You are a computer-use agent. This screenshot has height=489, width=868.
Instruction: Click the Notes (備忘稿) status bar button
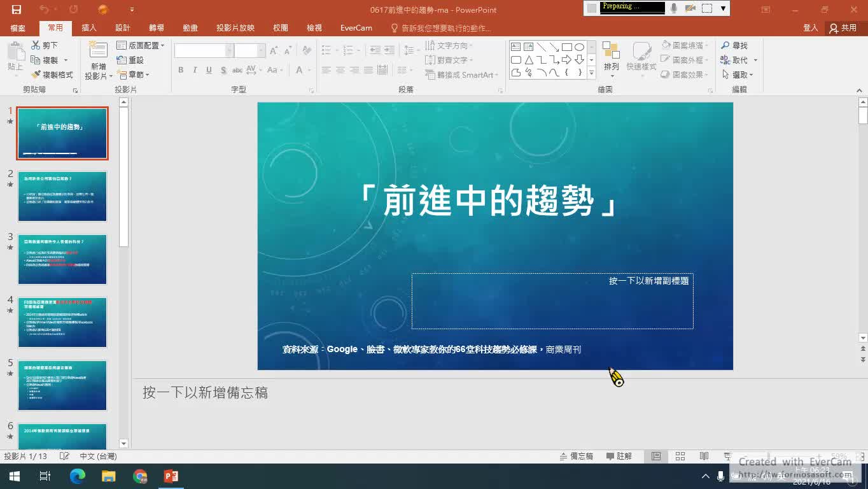[577, 457]
